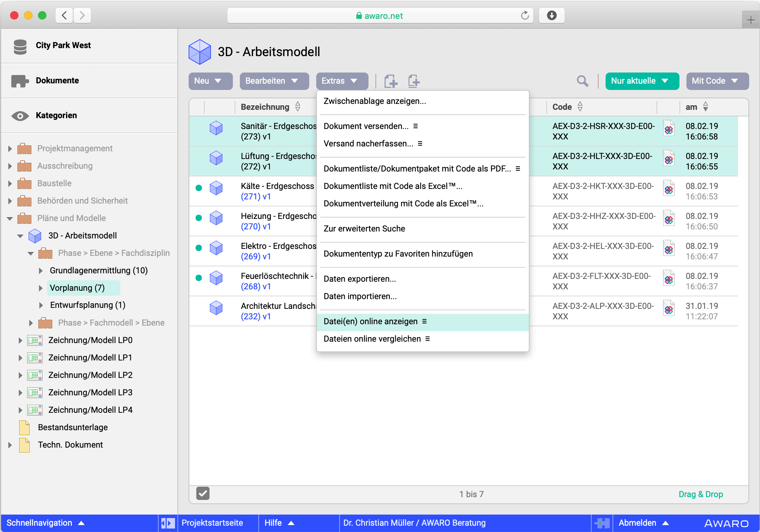Choose Dokument versenden from Extras menu

click(423, 127)
